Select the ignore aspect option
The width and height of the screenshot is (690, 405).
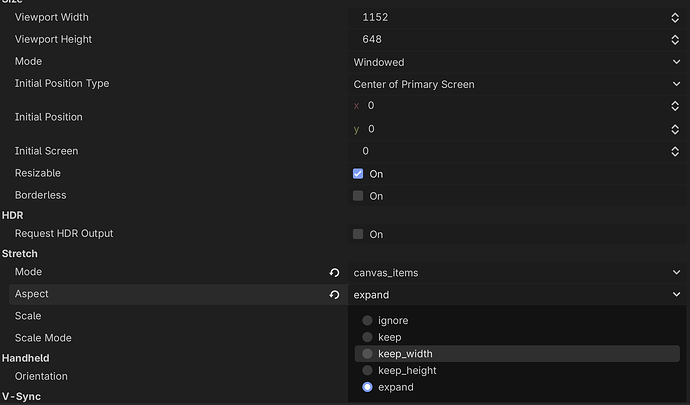(517, 320)
